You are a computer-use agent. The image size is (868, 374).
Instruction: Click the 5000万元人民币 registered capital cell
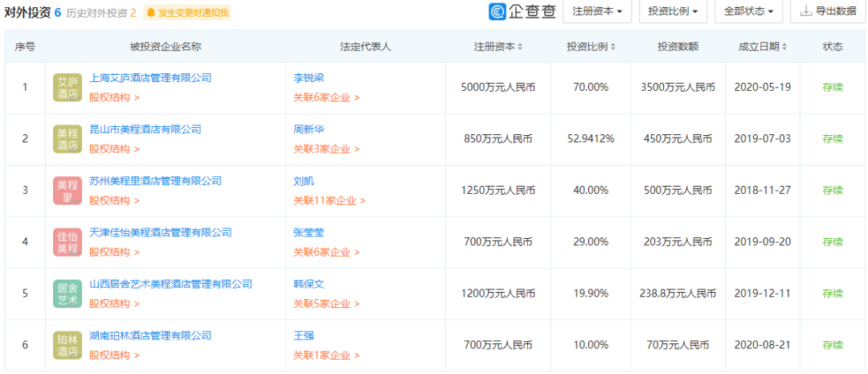pos(498,88)
